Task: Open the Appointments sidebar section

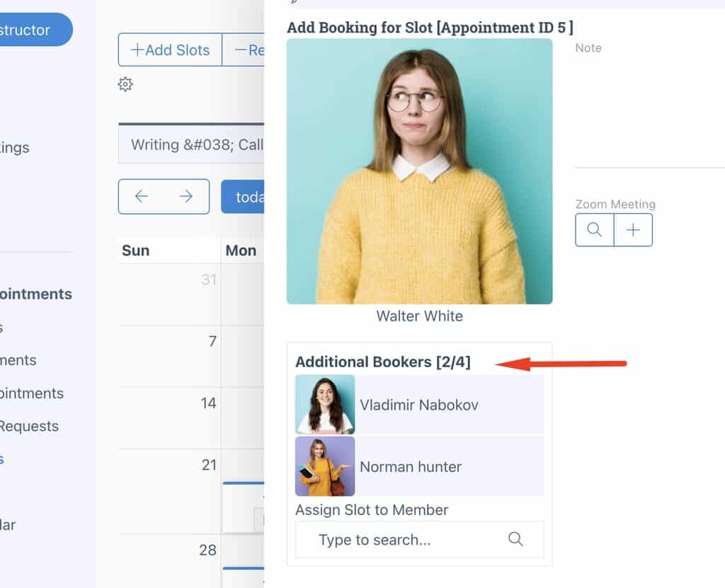Action: click(x=35, y=294)
